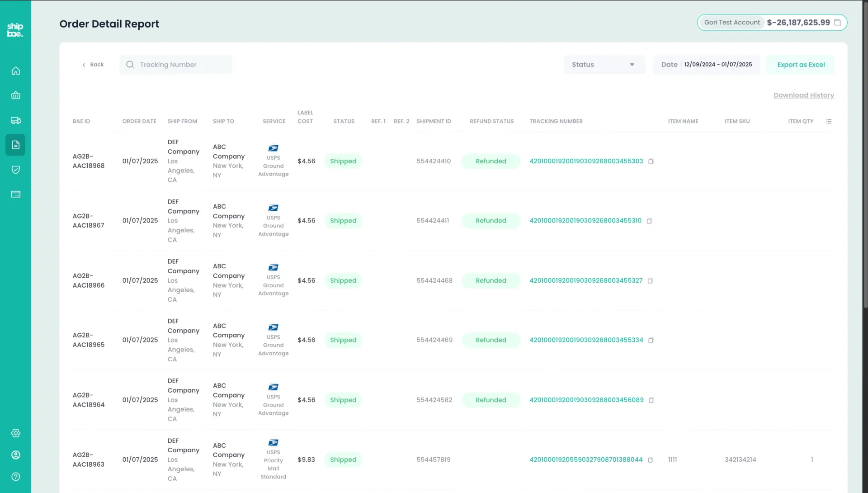The width and height of the screenshot is (868, 493).
Task: Click BAE ID AG2B-AAC18968
Action: coord(89,161)
